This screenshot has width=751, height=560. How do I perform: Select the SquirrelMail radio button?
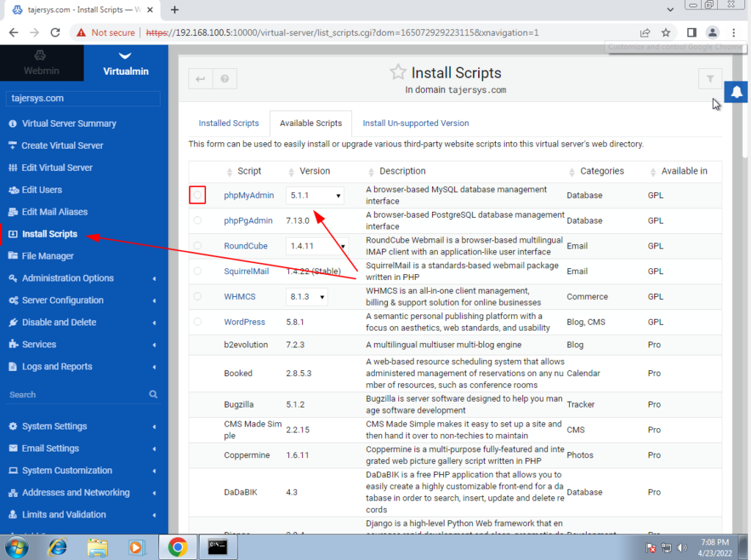pyautogui.click(x=197, y=271)
